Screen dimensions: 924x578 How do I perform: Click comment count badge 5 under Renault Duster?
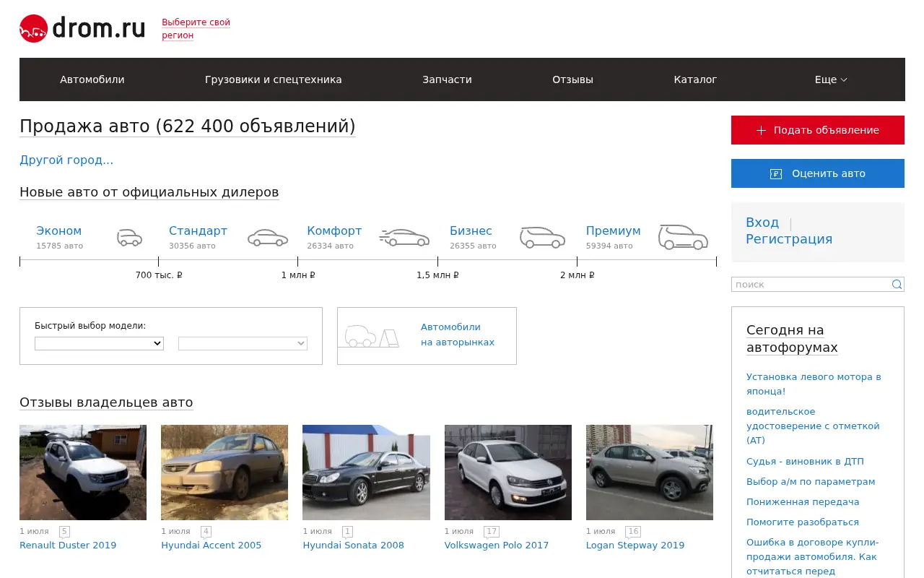[64, 532]
